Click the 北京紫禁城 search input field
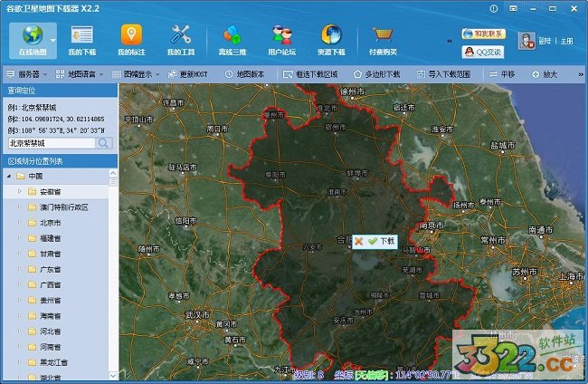588x384 pixels. pos(52,143)
